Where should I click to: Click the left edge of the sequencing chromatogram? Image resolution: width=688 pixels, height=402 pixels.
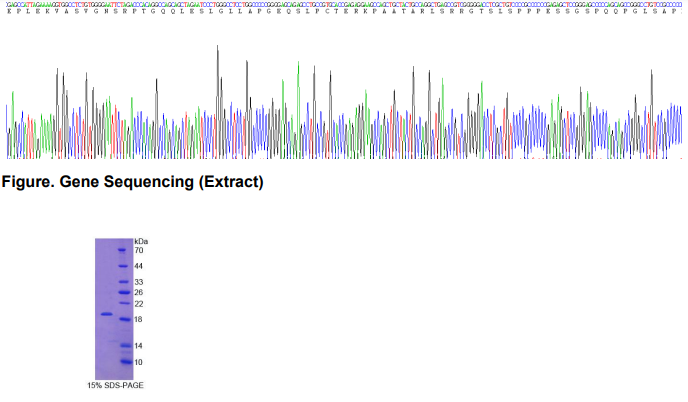coord(8,130)
